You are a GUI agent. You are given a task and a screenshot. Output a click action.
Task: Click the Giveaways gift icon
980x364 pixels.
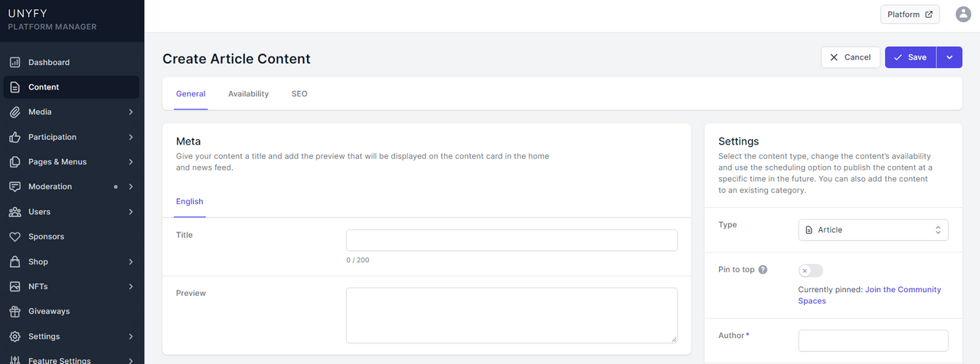tap(15, 311)
